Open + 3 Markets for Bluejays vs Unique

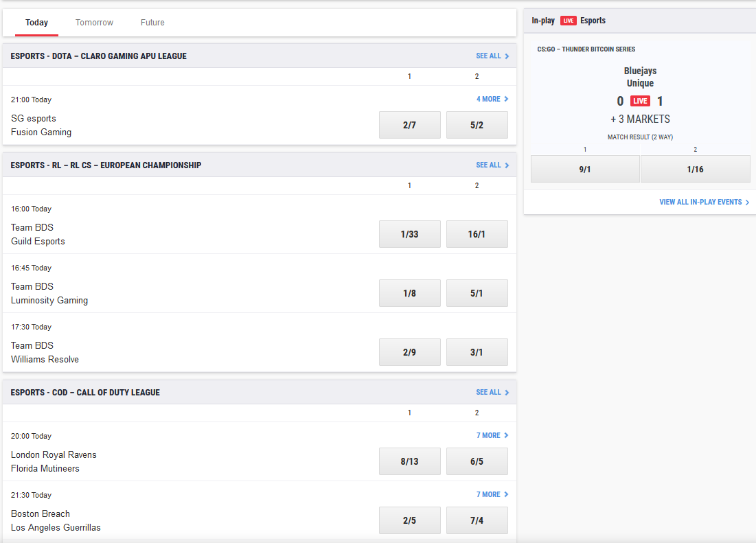coord(640,119)
